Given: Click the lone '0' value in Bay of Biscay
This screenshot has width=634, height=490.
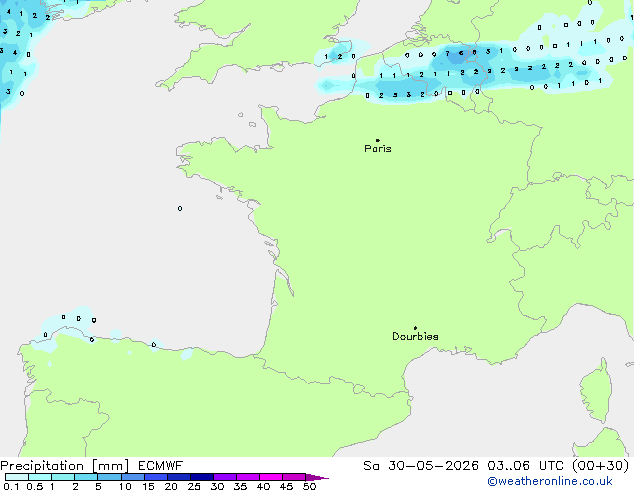Looking at the screenshot, I should click(x=180, y=209).
